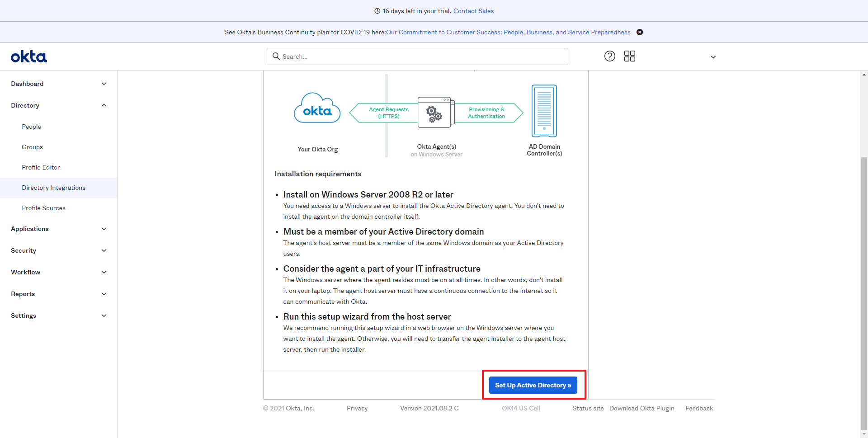Click the Run this setup wizard heading
Viewport: 868px width, 438px height.
[x=367, y=316]
